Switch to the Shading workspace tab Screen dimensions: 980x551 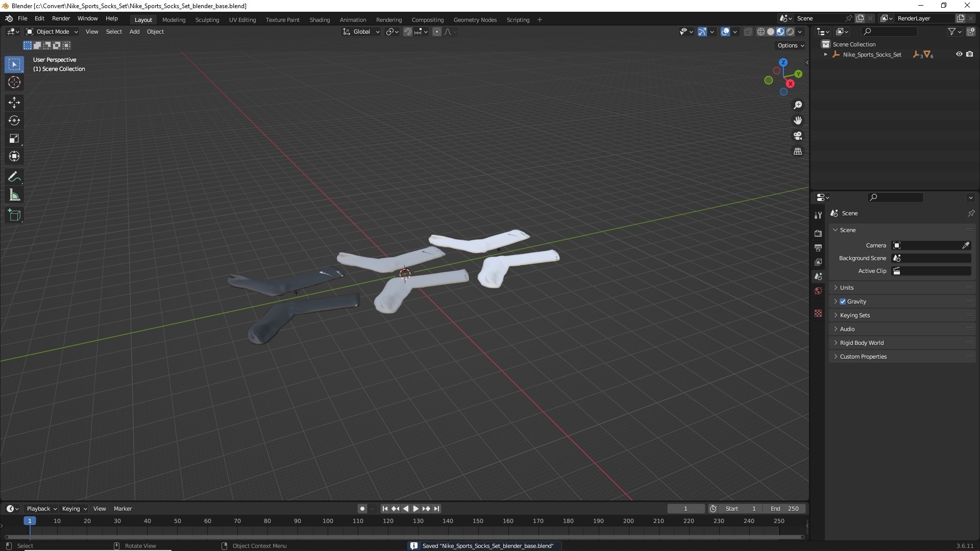point(320,20)
